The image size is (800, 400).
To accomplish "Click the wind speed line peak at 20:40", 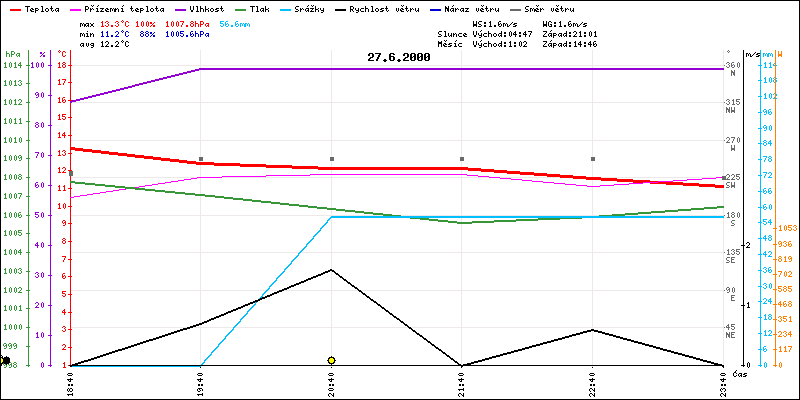I will click(x=331, y=270).
